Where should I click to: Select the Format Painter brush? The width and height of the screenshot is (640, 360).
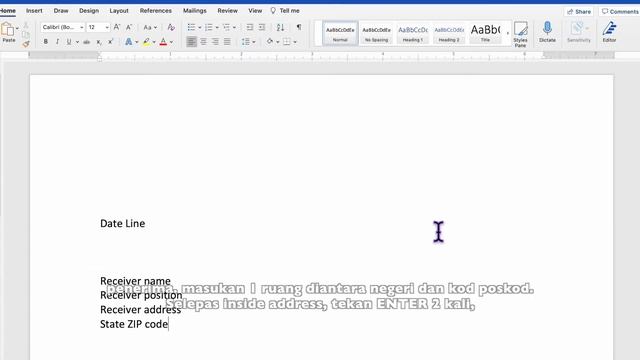pos(26,44)
